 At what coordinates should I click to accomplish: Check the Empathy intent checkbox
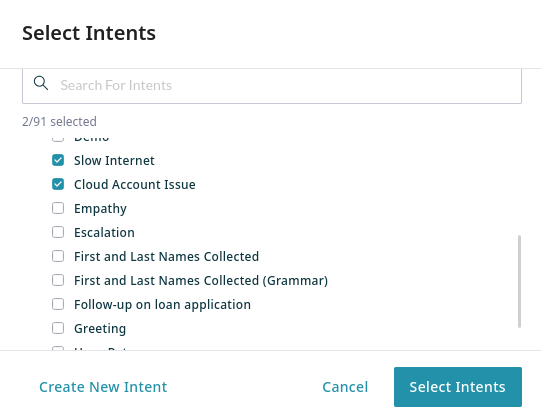pyautogui.click(x=58, y=208)
